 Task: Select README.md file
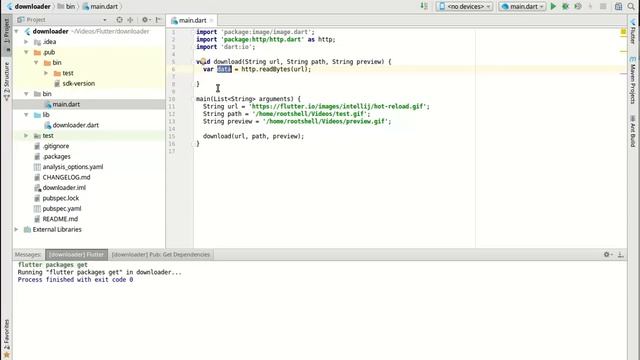point(60,219)
